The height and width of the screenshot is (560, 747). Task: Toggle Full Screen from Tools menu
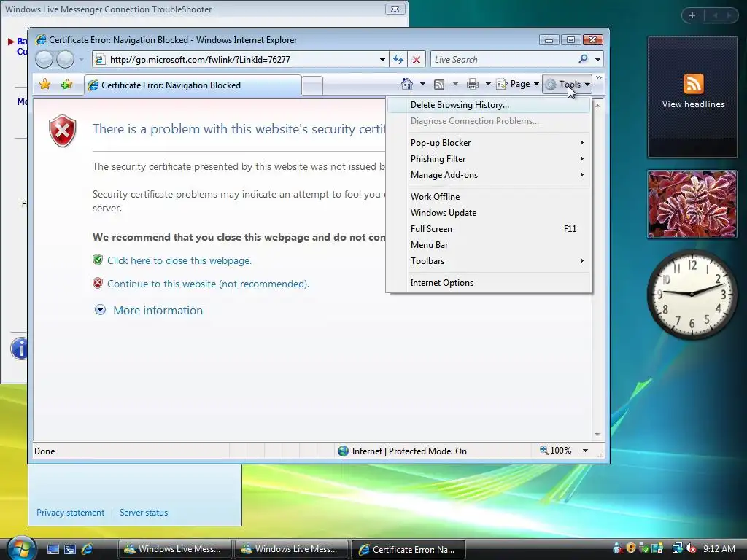pyautogui.click(x=489, y=228)
